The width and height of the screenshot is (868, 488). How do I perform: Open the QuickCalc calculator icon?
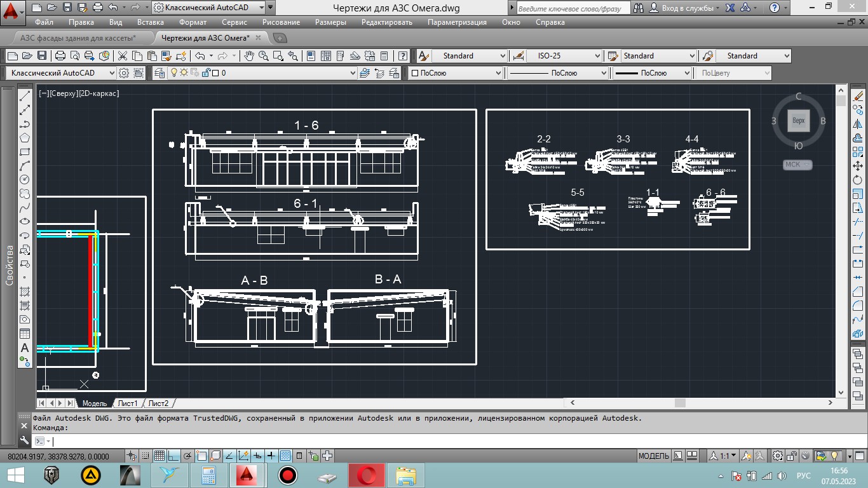coord(384,56)
